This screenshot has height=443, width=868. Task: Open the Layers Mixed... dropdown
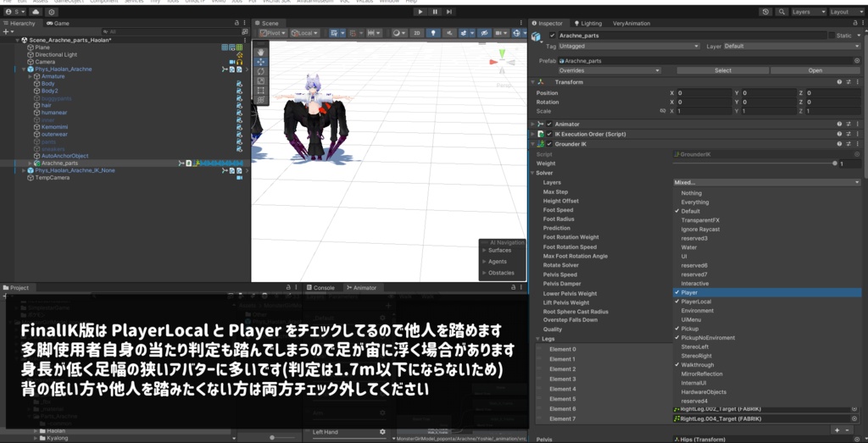point(766,182)
